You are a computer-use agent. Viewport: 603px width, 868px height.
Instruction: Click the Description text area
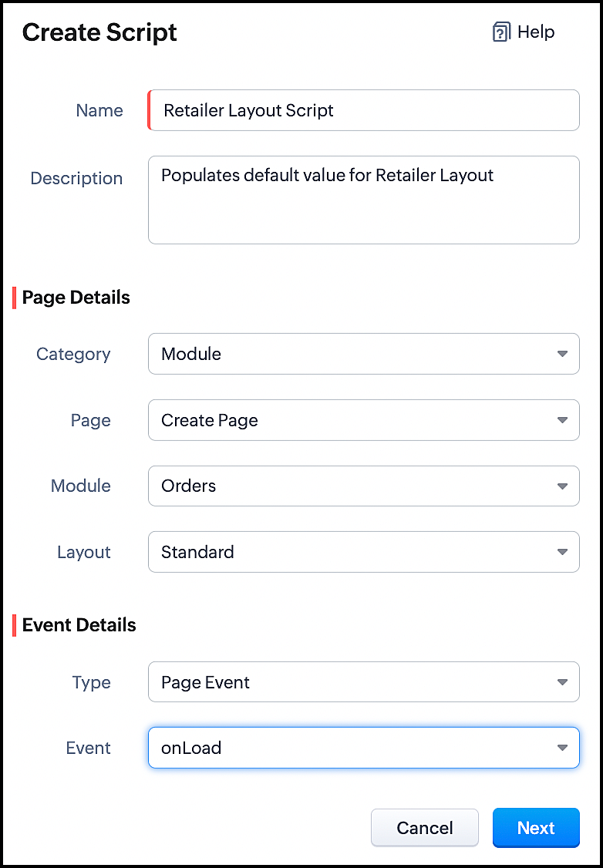tap(362, 199)
